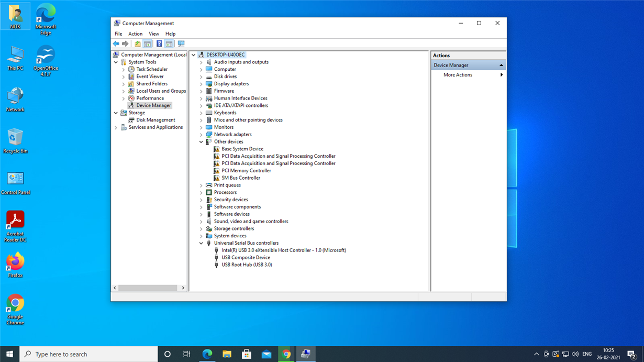
Task: Open Microsoft Edge from the taskbar
Action: pos(207,354)
